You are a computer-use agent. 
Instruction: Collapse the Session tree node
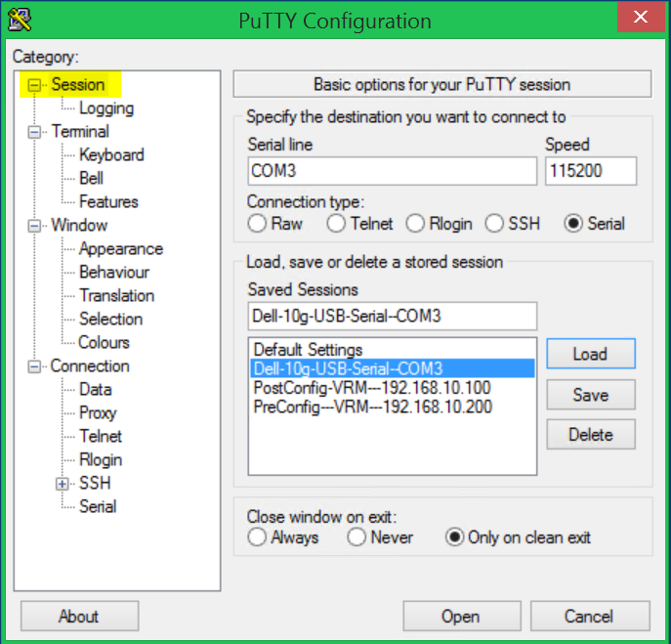(34, 85)
